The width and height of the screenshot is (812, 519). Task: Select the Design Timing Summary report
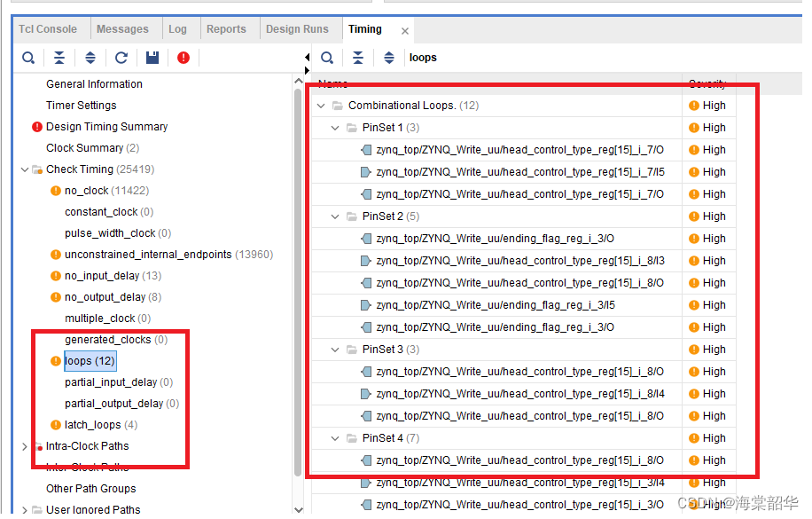click(x=107, y=126)
